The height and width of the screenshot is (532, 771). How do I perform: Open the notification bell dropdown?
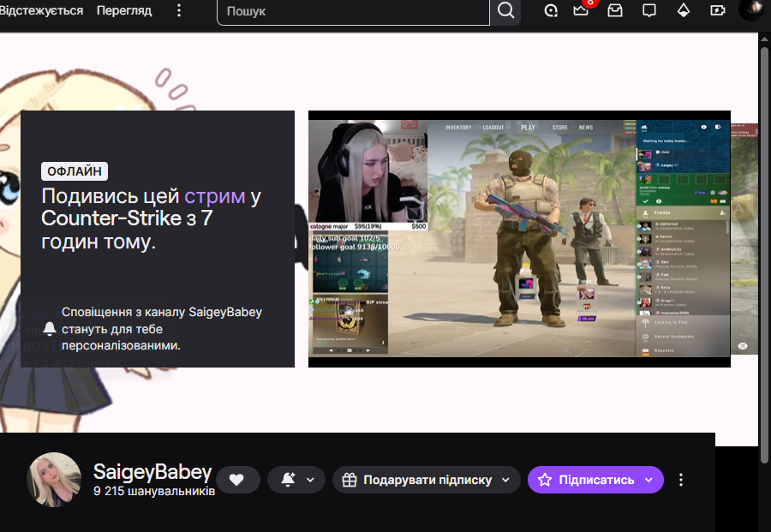[296, 480]
